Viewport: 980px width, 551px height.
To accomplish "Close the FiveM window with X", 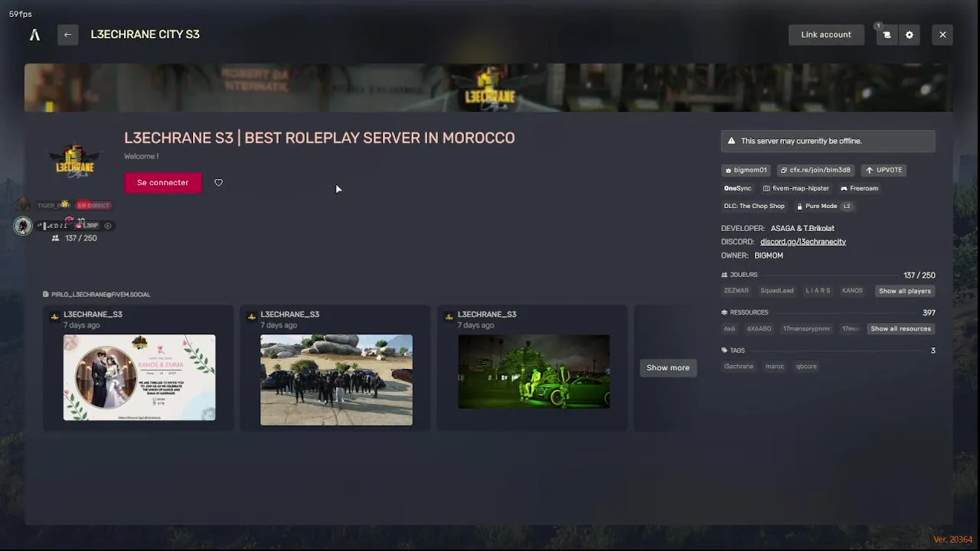I will point(942,34).
